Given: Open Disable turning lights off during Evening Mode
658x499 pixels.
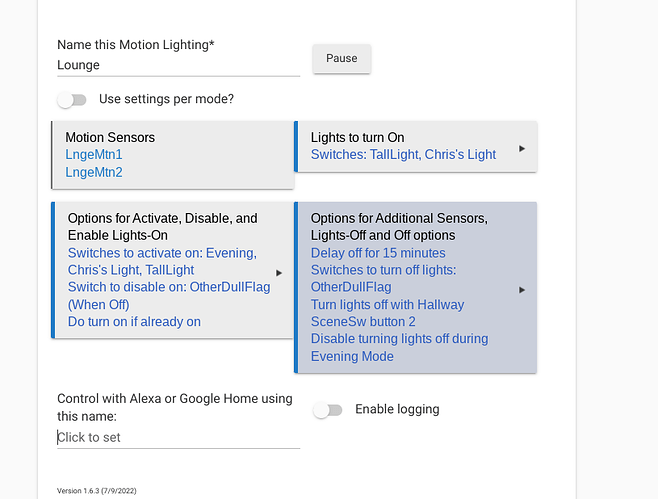Looking at the screenshot, I should pos(400,347).
